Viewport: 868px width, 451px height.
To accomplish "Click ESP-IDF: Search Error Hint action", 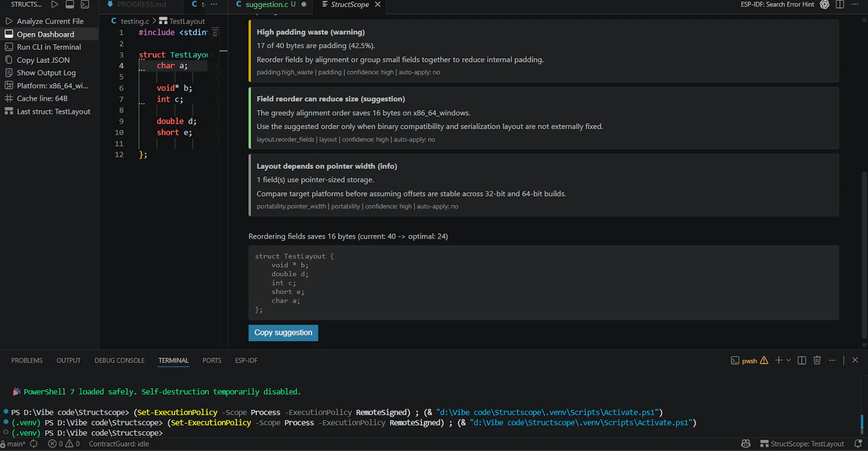I will click(x=777, y=4).
